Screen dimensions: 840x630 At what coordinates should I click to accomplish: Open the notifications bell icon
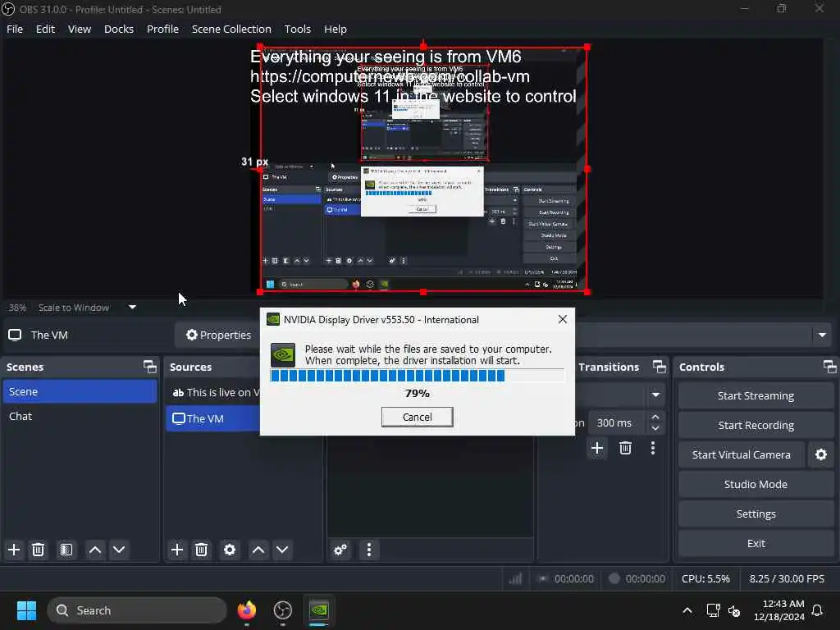tap(817, 610)
